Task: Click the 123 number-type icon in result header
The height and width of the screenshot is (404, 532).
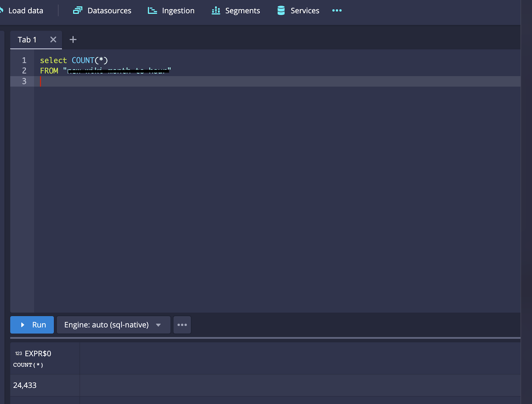Action: pos(19,353)
